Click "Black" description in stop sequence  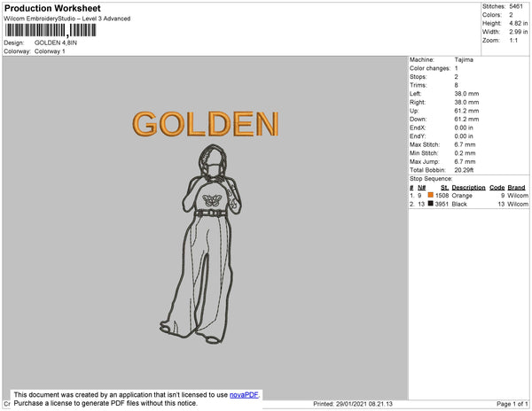point(459,204)
